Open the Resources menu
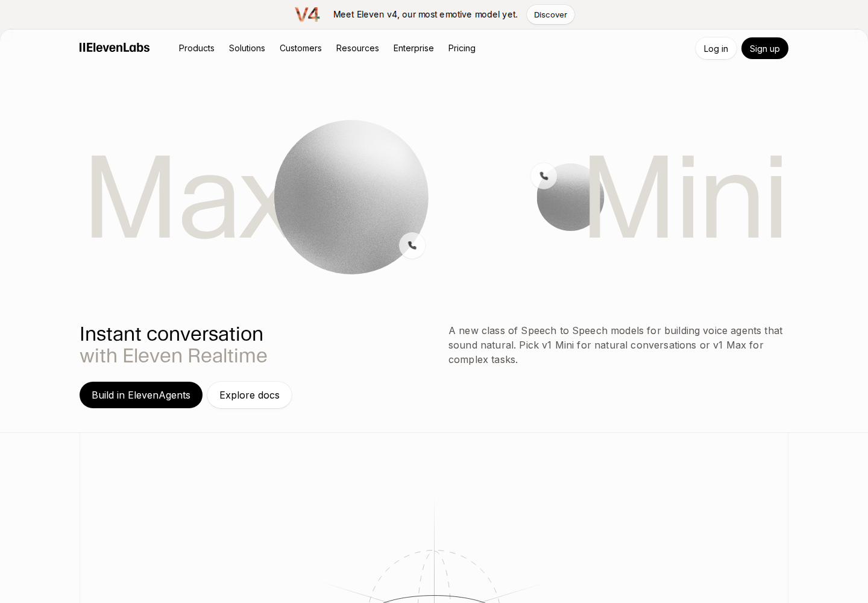Screen dimensions: 868x603 coord(357,48)
